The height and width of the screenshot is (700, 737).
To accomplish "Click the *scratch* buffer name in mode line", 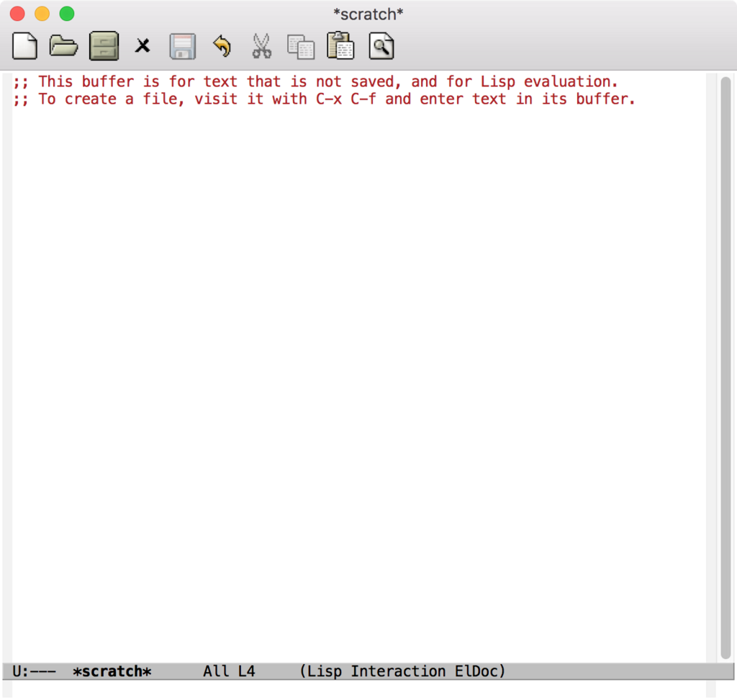I will point(112,671).
